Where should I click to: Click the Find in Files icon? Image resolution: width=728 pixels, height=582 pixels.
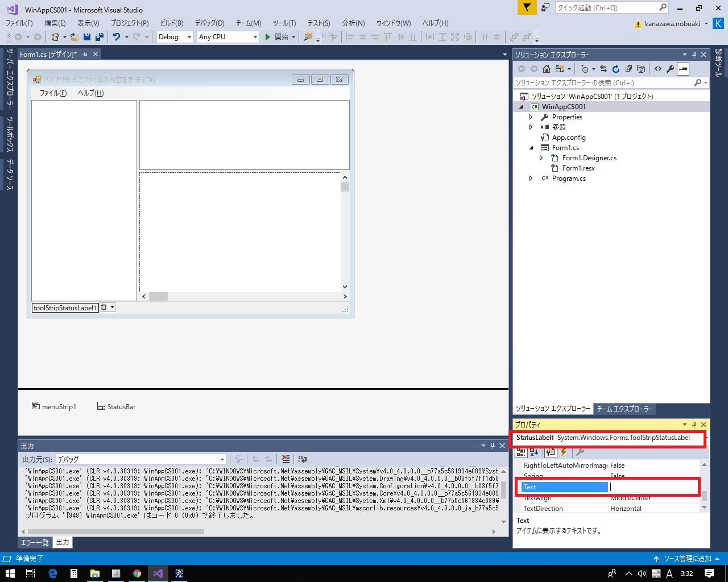308,37
